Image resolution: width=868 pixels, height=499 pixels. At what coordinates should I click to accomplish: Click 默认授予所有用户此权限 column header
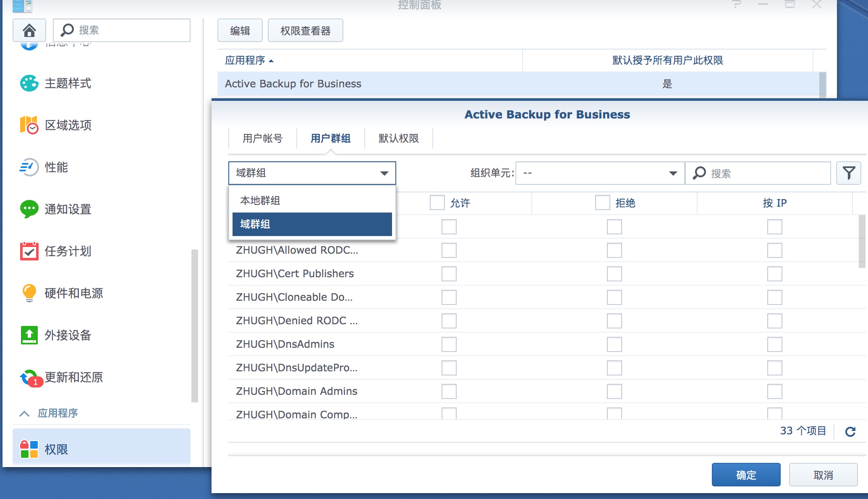667,60
